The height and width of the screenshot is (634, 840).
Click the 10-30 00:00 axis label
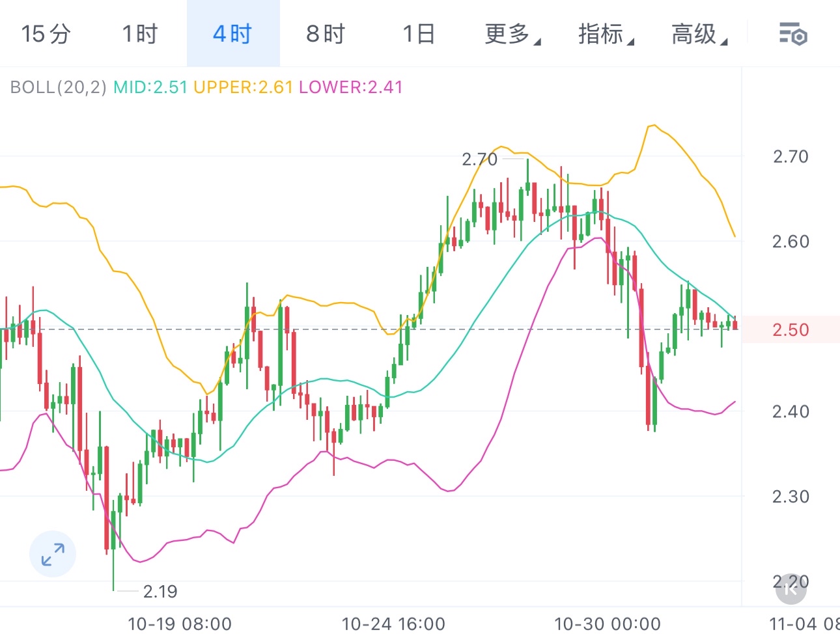606,623
